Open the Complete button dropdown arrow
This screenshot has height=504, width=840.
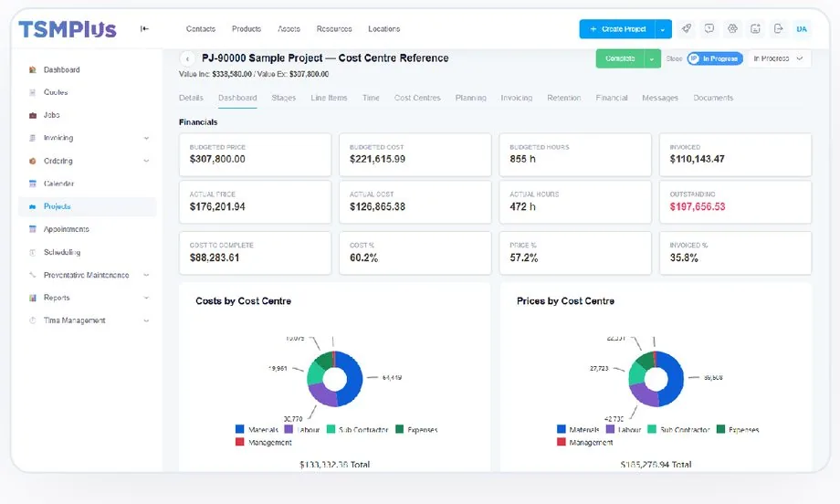pos(652,58)
